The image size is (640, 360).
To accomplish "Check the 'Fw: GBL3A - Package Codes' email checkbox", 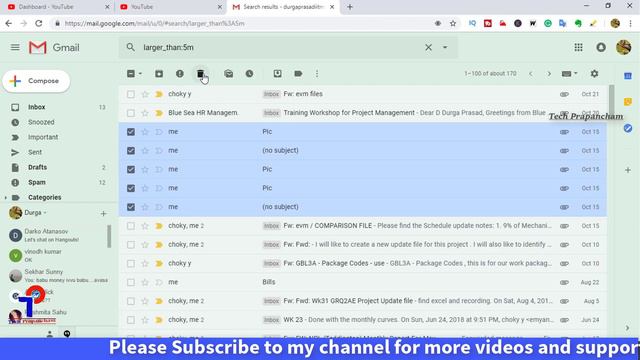I will (131, 264).
